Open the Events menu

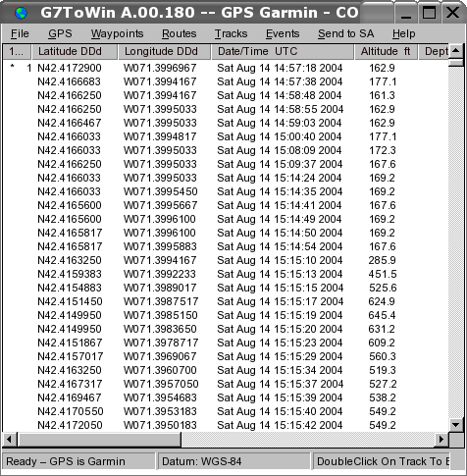pos(283,33)
